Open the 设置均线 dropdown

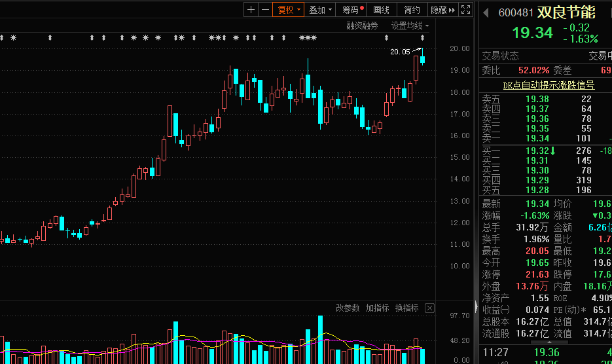coord(410,26)
